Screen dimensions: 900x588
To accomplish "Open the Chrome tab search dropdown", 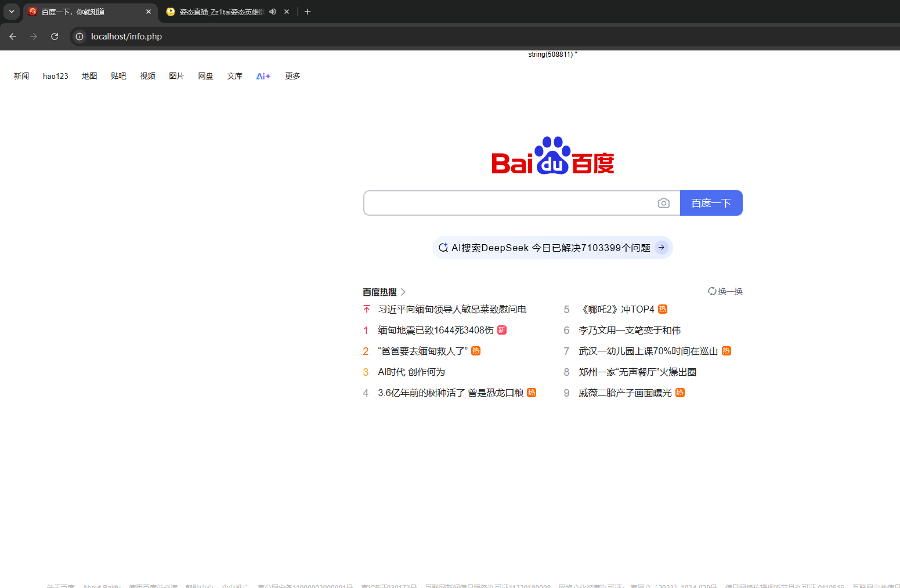I will click(x=11, y=12).
